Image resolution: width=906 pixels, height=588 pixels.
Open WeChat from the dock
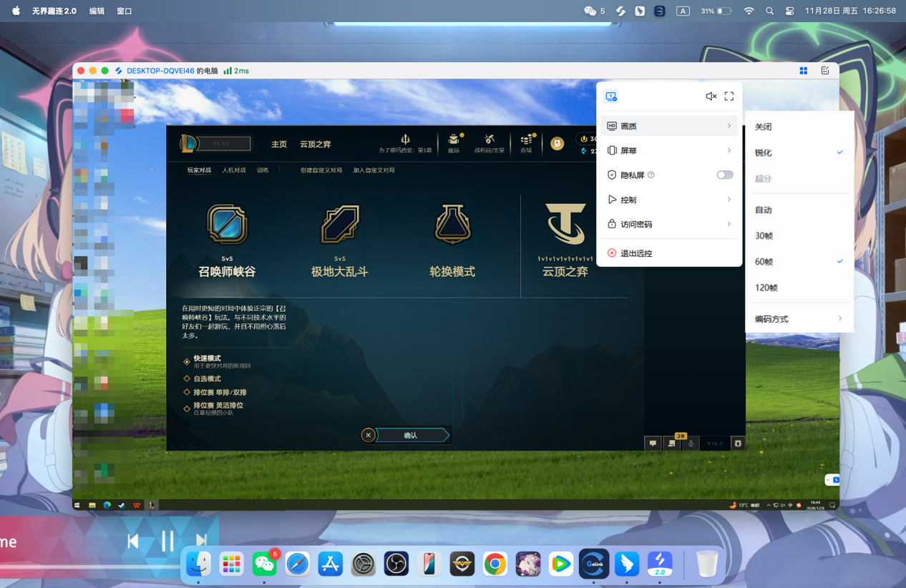[265, 564]
